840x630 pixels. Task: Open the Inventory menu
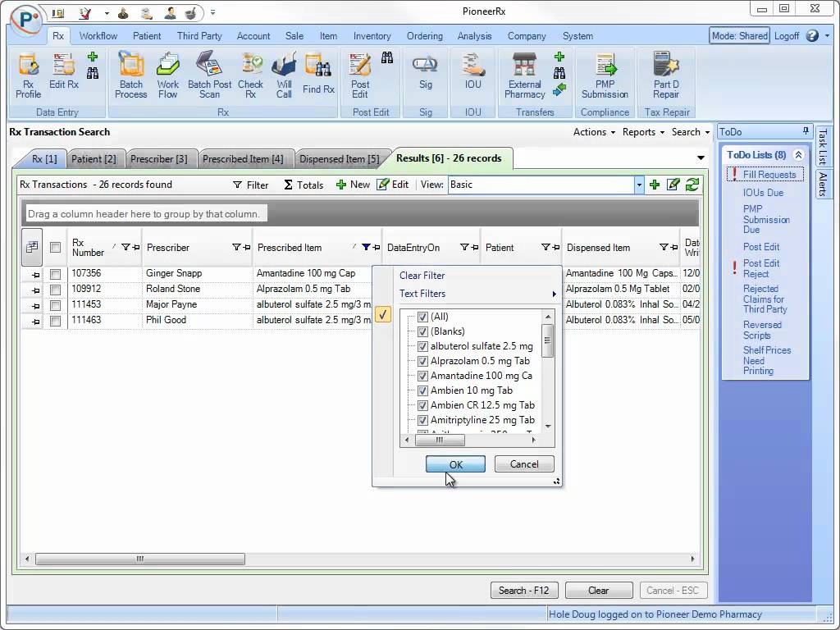coord(372,36)
